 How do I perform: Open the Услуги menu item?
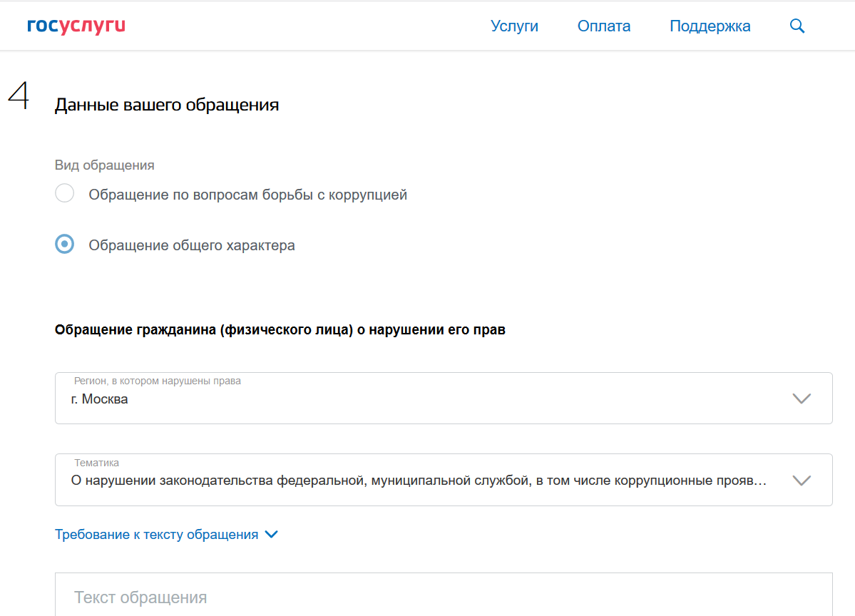(514, 26)
